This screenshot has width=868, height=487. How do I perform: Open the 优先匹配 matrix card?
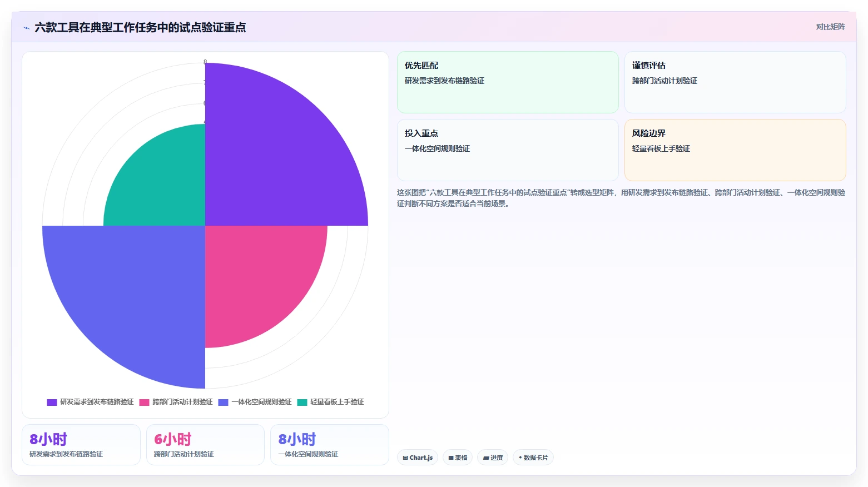coord(508,82)
